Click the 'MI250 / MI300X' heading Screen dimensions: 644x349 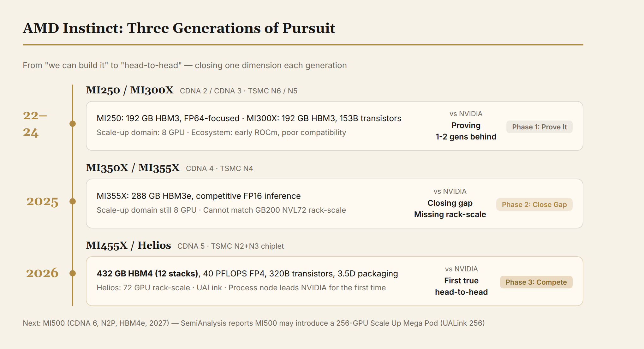pos(130,90)
